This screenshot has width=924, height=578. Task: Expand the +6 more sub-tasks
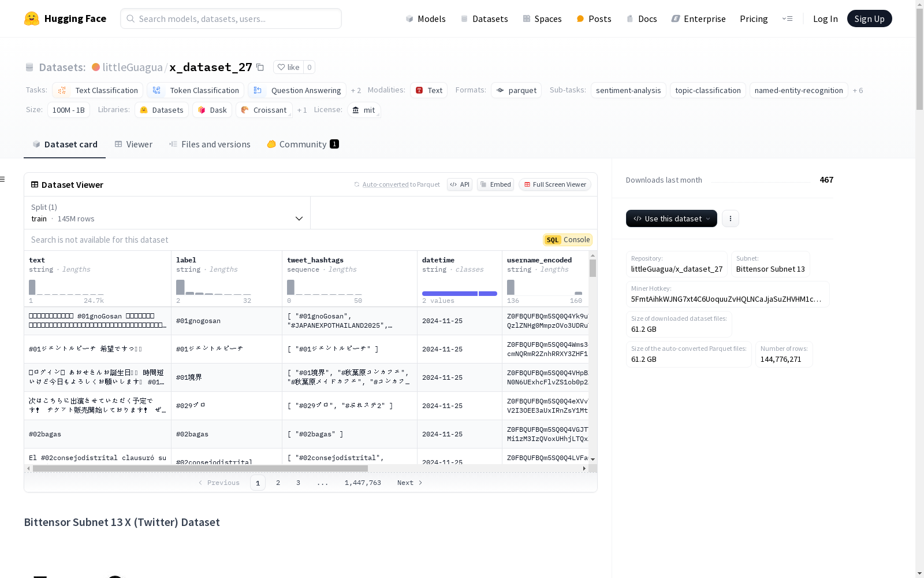pos(858,90)
